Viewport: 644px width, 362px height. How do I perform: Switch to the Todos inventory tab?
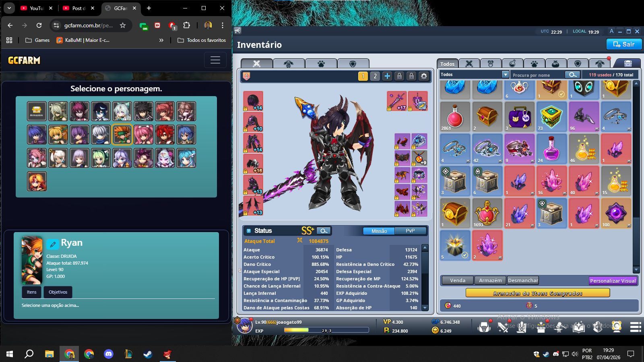[x=447, y=64]
